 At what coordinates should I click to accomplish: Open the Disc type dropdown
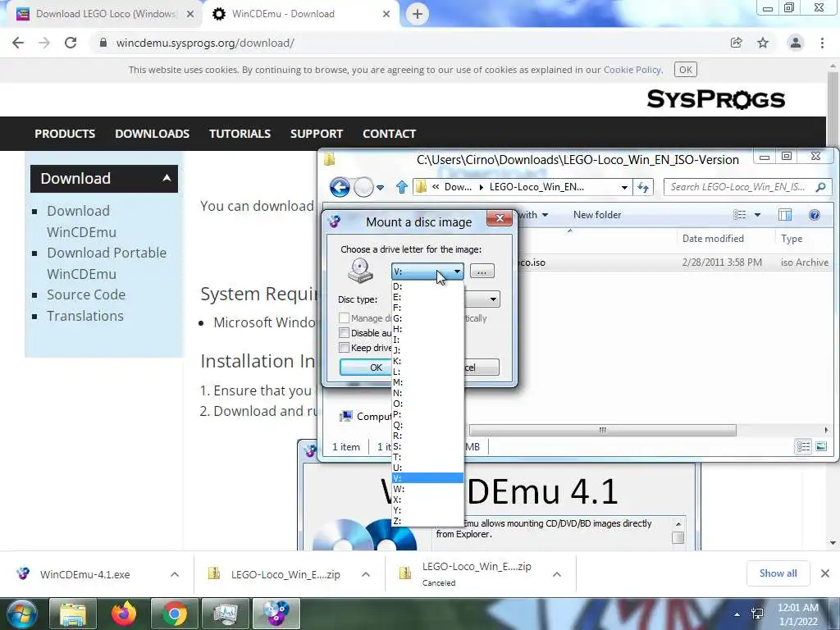point(493,299)
